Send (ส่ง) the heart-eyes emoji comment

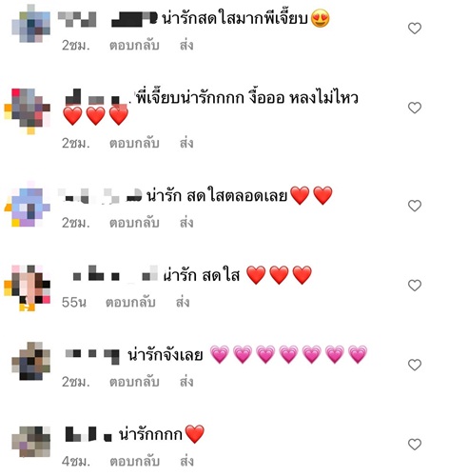(186, 45)
